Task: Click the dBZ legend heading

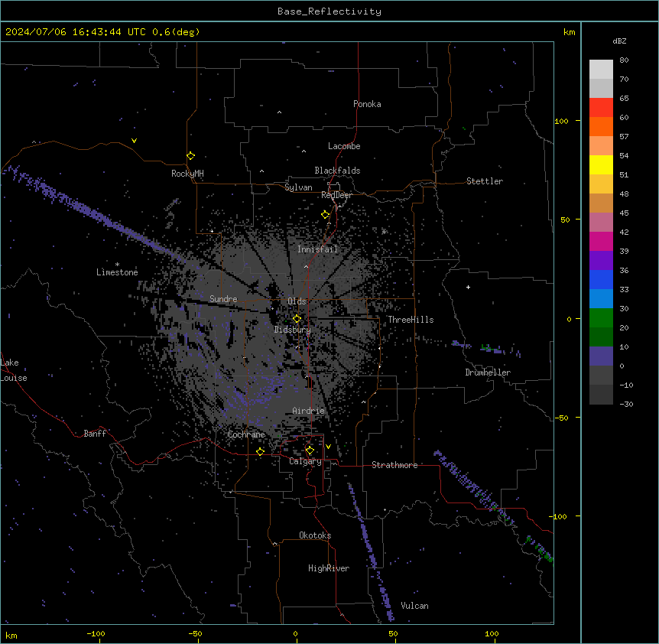Action: click(619, 41)
